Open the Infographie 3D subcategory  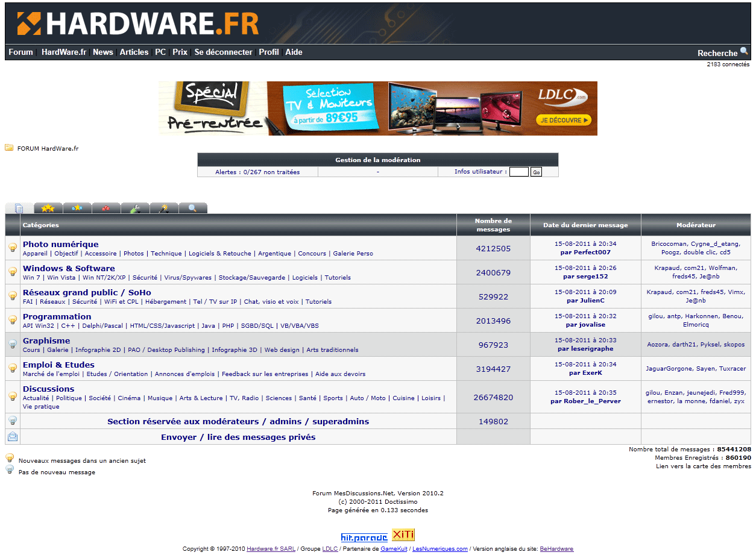(x=235, y=350)
